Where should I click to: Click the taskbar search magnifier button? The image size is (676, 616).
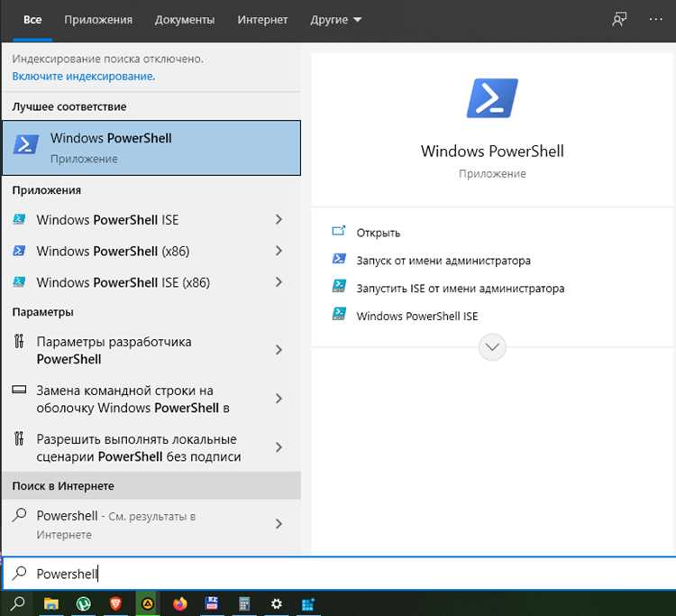(x=17, y=604)
